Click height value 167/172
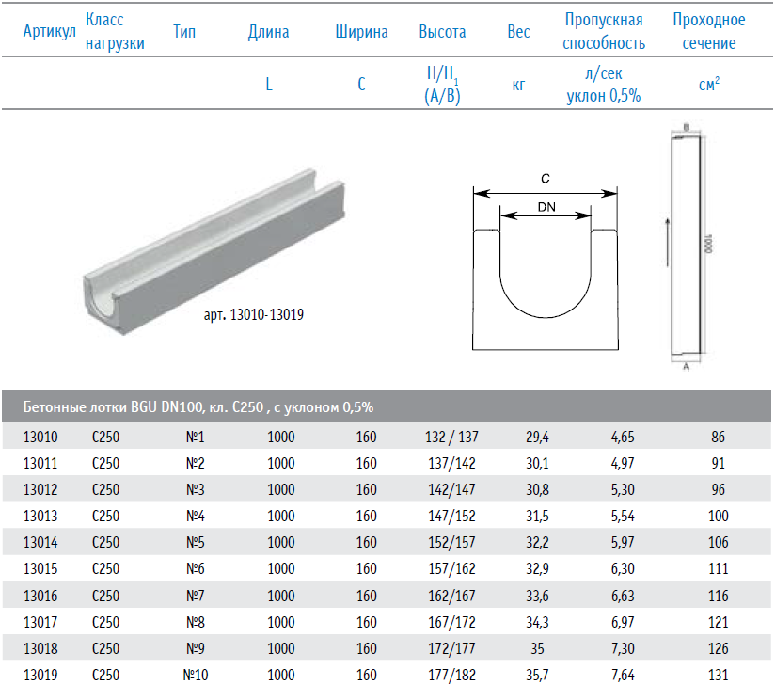Viewport: 775px width, 700px height. click(x=451, y=622)
